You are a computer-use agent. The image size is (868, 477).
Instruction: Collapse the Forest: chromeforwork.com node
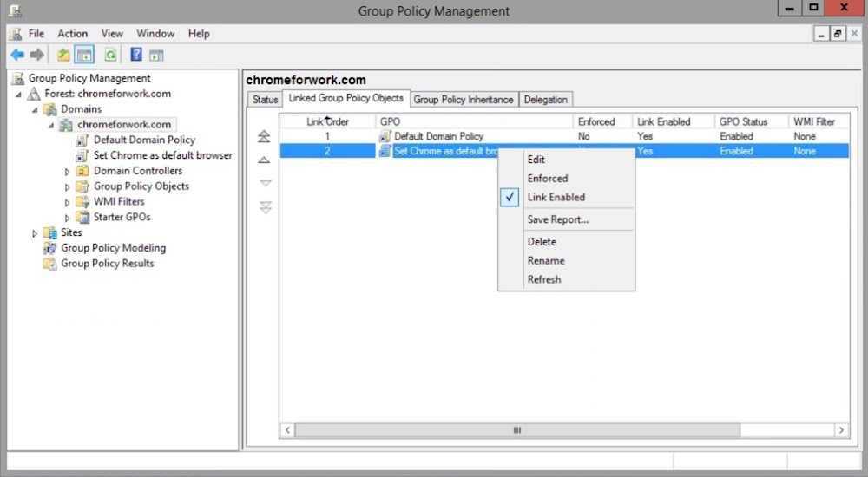19,95
